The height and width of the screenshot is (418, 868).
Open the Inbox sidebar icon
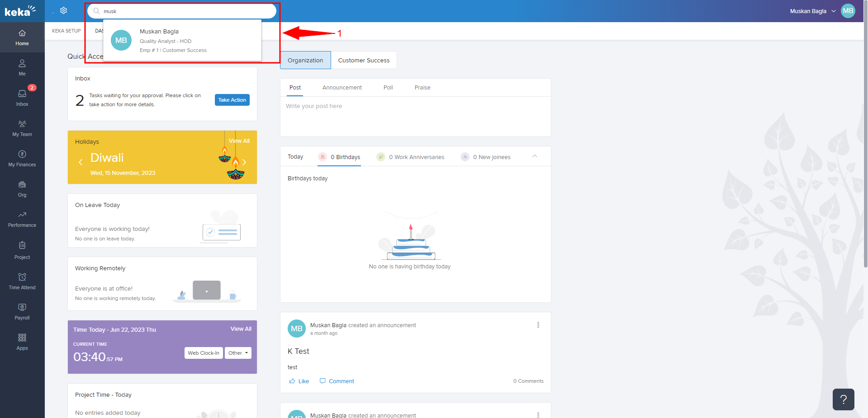coord(22,97)
